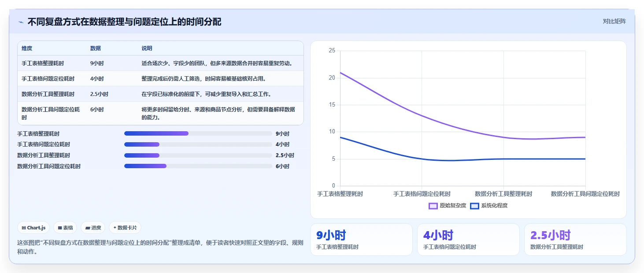Click the 6小时 table cell
The width and height of the screenshot is (644, 273).
97,110
